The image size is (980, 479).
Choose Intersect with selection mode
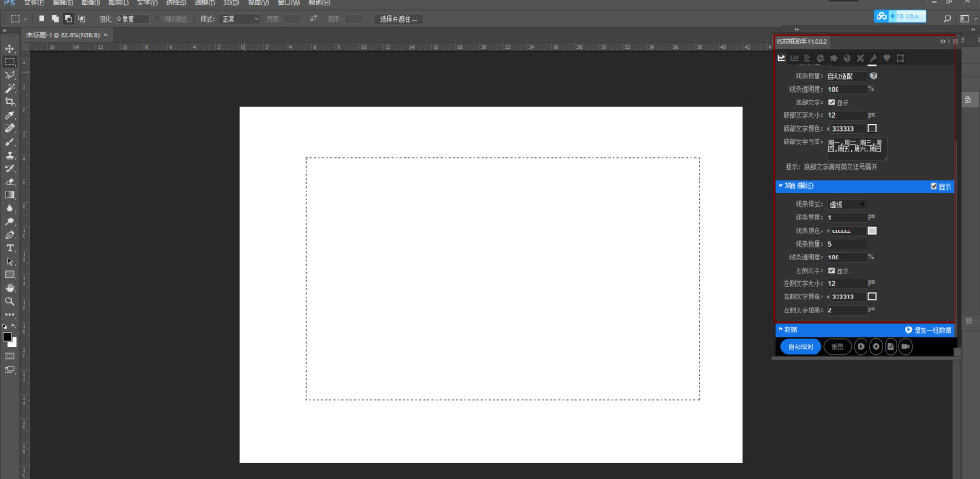click(x=82, y=19)
